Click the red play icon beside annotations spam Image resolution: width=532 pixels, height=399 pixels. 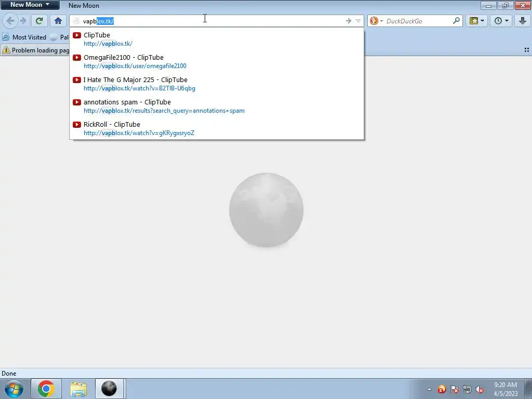pyautogui.click(x=77, y=102)
